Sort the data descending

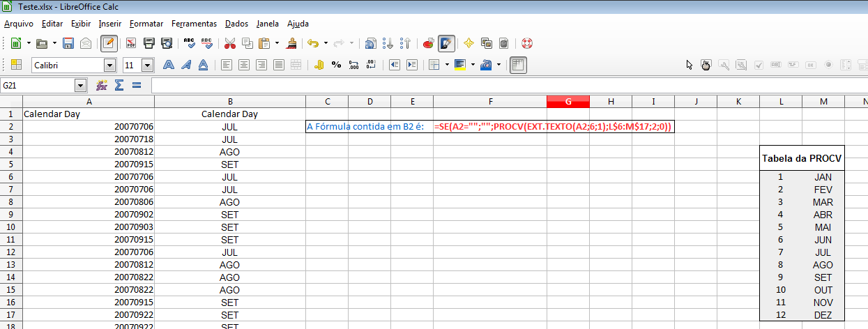pyautogui.click(x=406, y=43)
